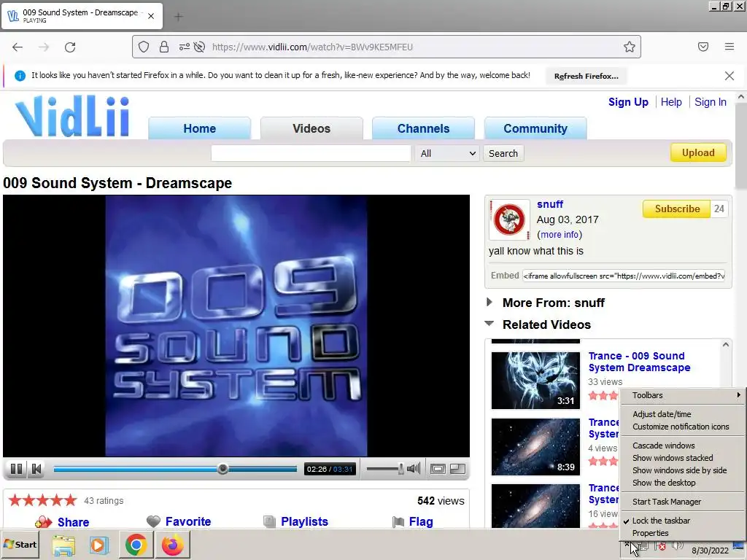The image size is (747, 560).
Task: Reload the page with refresh icon
Action: click(x=70, y=47)
